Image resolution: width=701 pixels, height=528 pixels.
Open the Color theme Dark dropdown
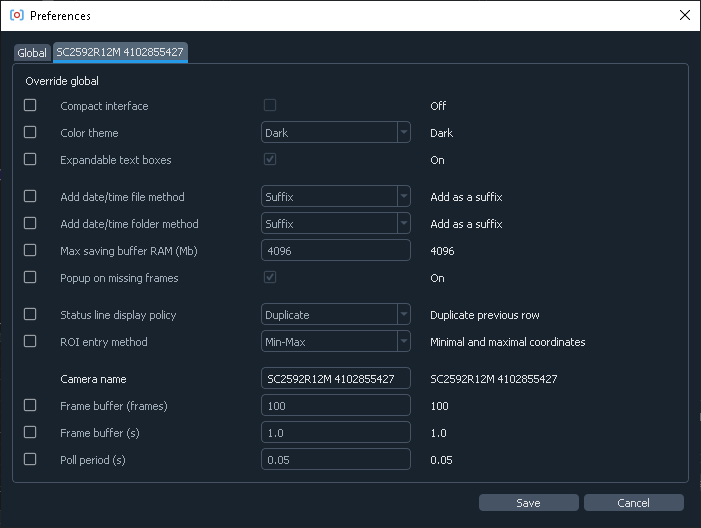pos(336,132)
